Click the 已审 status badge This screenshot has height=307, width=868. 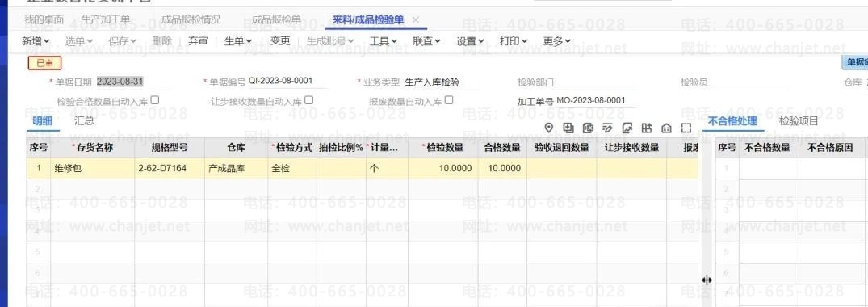click(45, 63)
